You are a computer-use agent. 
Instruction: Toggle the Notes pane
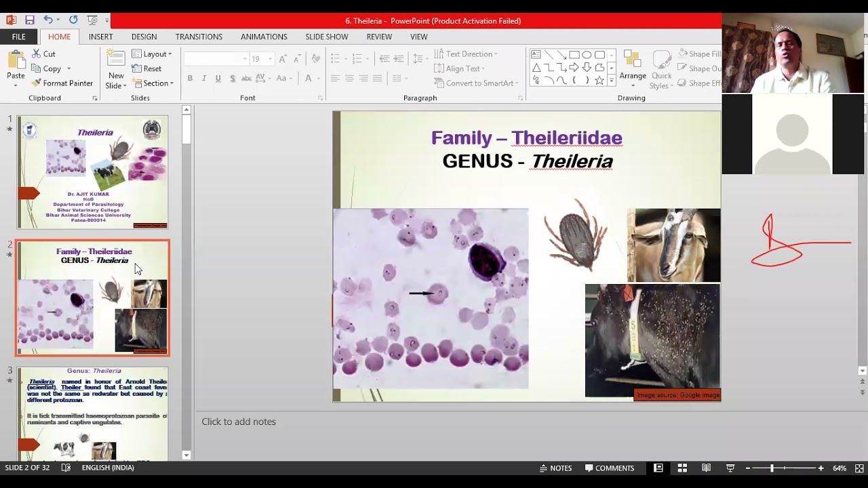click(x=555, y=468)
